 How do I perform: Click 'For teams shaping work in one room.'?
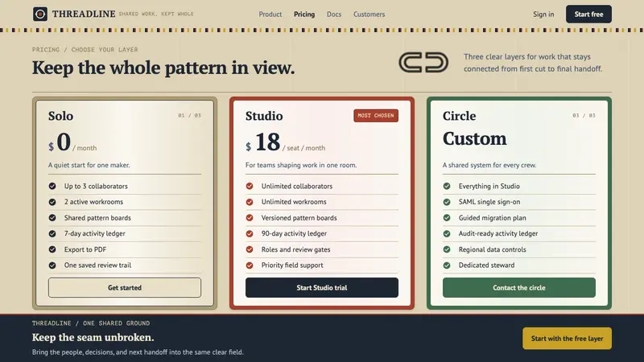[x=301, y=165]
